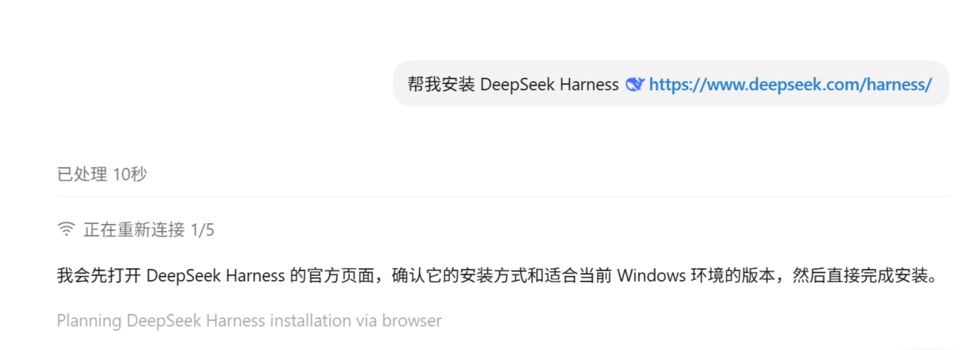Expand the 已处理 10秒 processing summary
This screenshot has height=350, width=980.
[x=102, y=174]
